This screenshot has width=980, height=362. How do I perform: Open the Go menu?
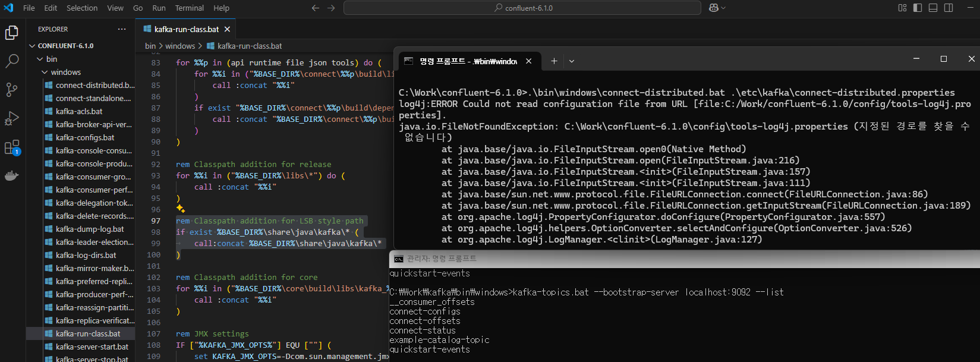pos(138,8)
